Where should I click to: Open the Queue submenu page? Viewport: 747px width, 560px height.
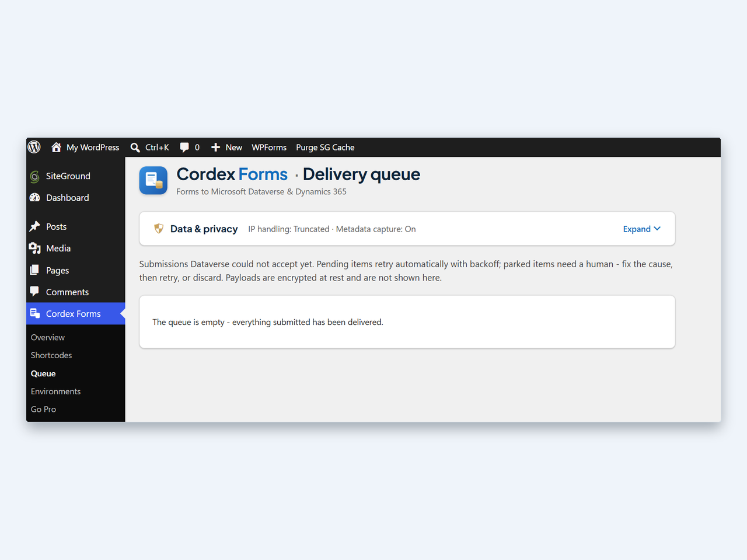point(43,373)
